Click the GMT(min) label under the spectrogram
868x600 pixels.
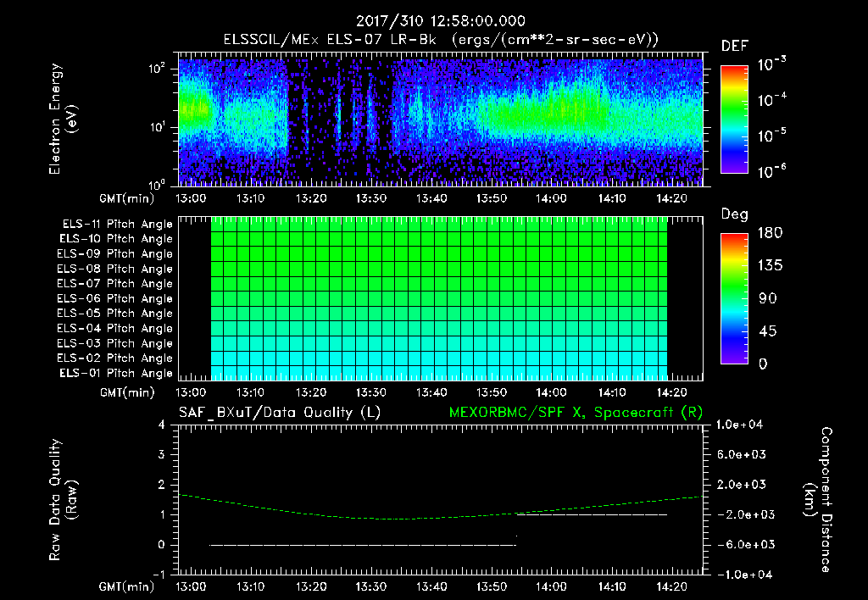(x=127, y=198)
